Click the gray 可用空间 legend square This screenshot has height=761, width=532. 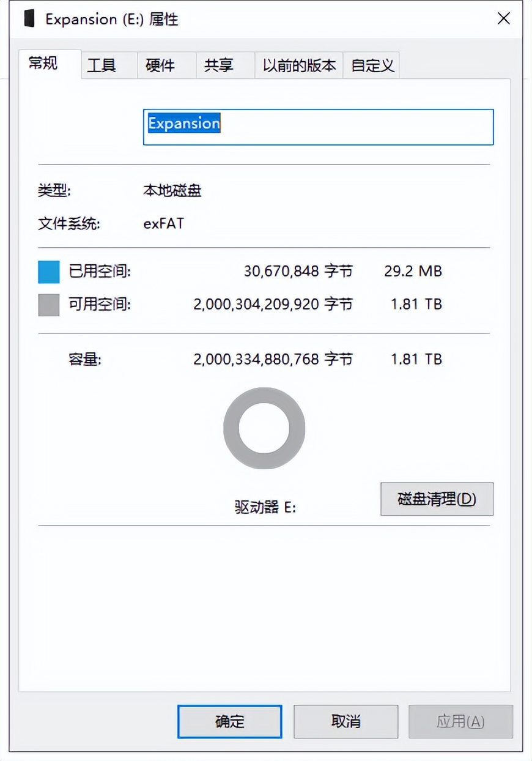pos(48,304)
